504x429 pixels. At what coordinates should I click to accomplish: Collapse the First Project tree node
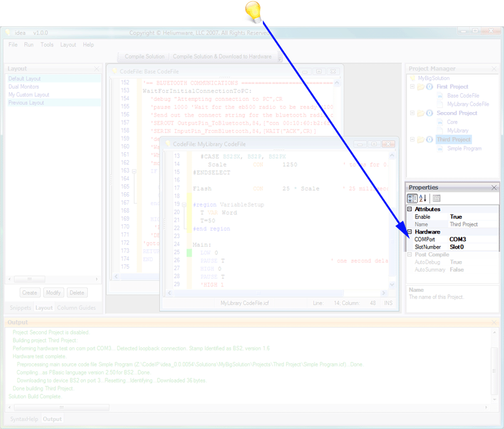click(412, 86)
